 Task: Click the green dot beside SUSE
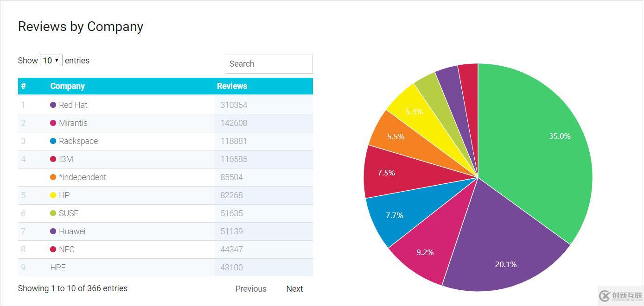(53, 213)
